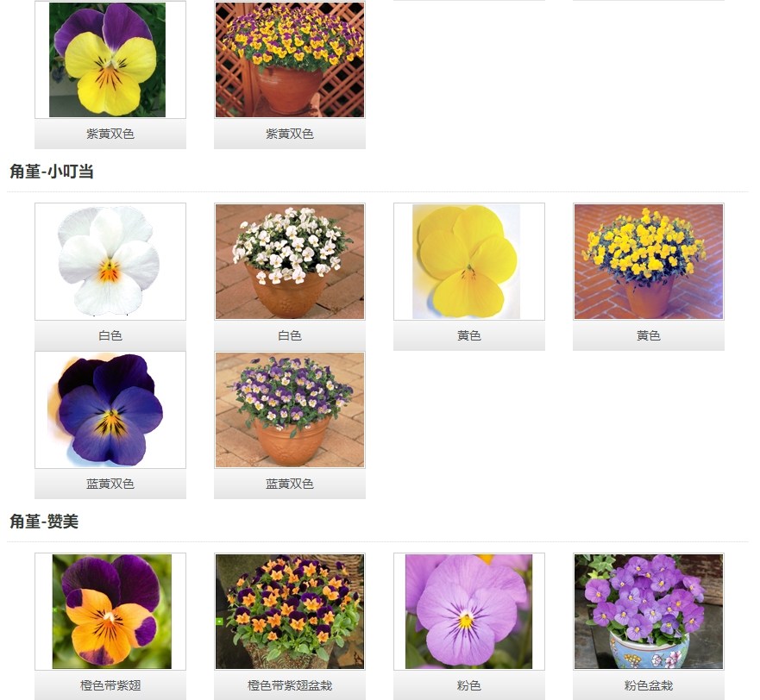Click the 角堇-小叮当 section heading
The width and height of the screenshot is (760, 700).
(52, 172)
